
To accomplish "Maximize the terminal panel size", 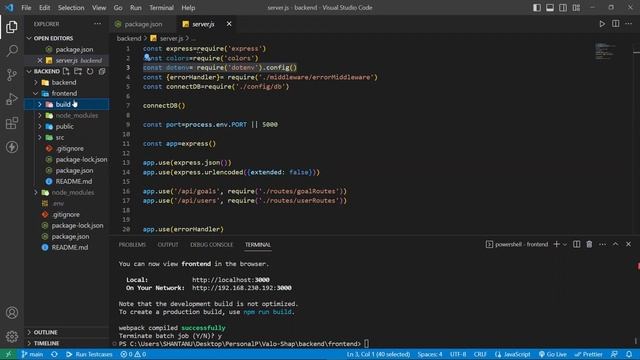I will point(616,244).
